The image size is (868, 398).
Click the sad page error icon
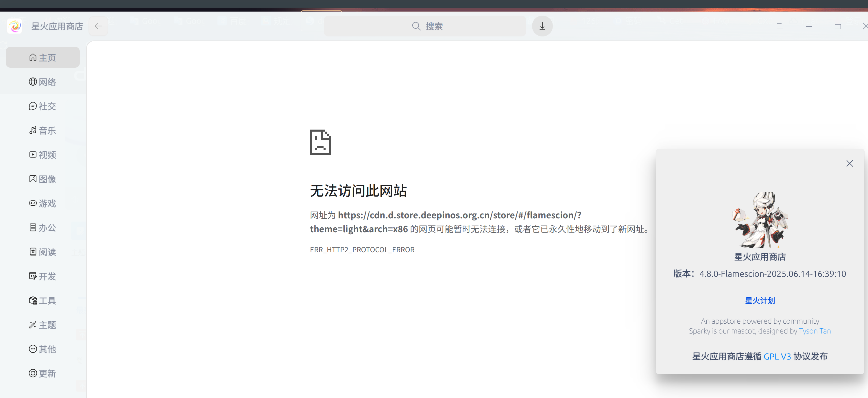click(320, 142)
